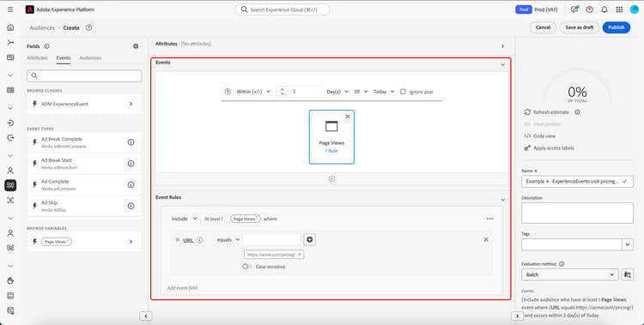Open the Tags dropdown arrow
Screen dimensions: 644x325
(627, 244)
